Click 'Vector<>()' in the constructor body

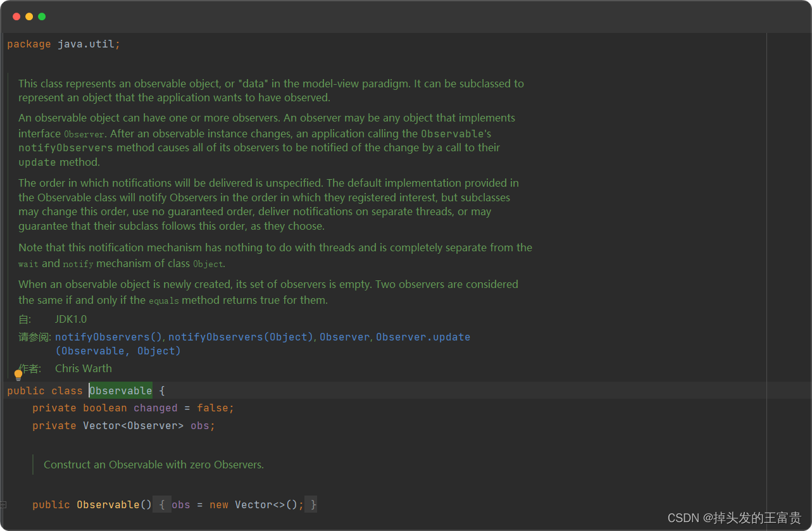[x=266, y=504]
